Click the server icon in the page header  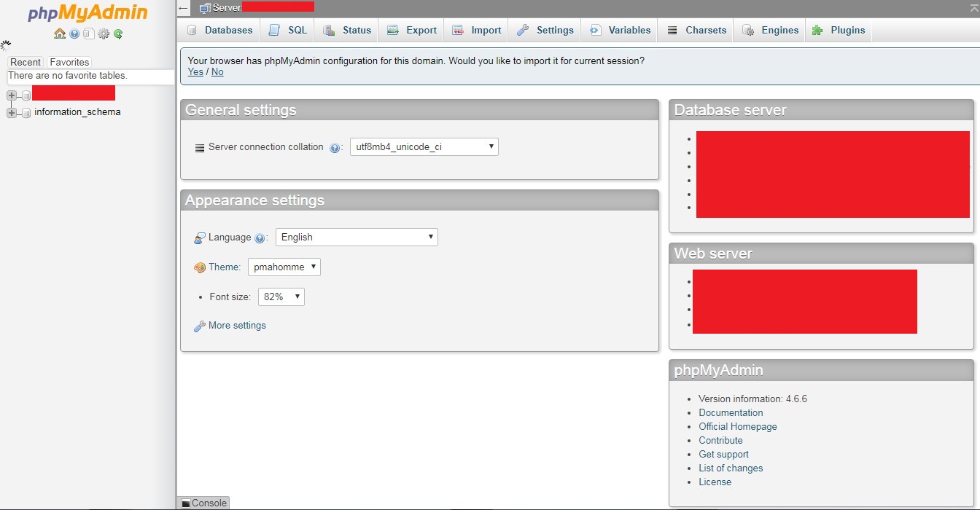(x=206, y=8)
